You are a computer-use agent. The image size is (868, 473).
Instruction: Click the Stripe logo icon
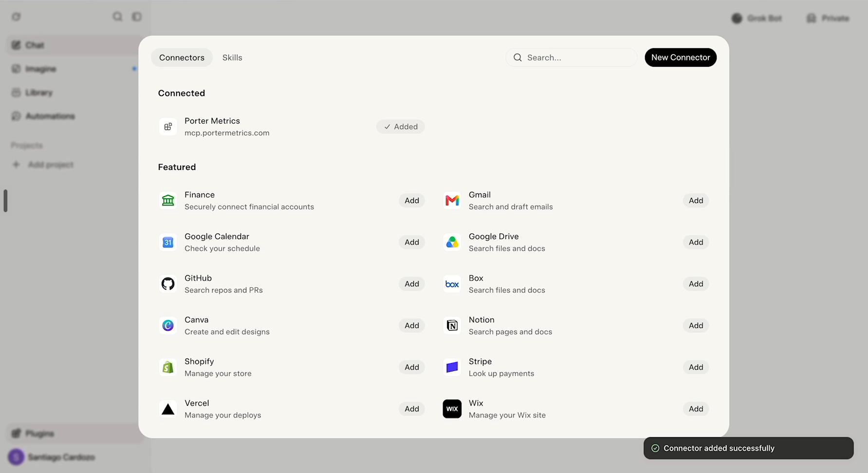tap(452, 367)
